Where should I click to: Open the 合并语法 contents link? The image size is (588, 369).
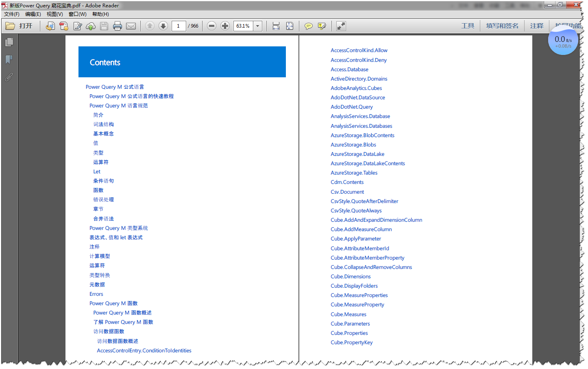point(103,219)
